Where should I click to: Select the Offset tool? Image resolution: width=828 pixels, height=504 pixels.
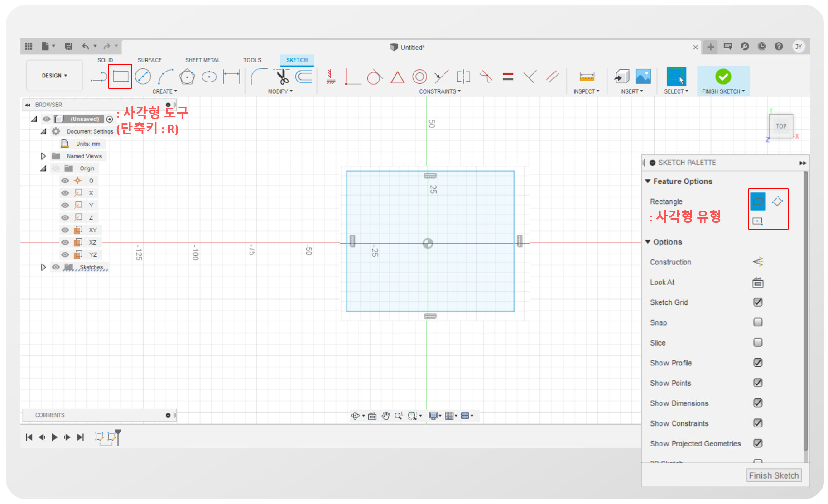(304, 77)
